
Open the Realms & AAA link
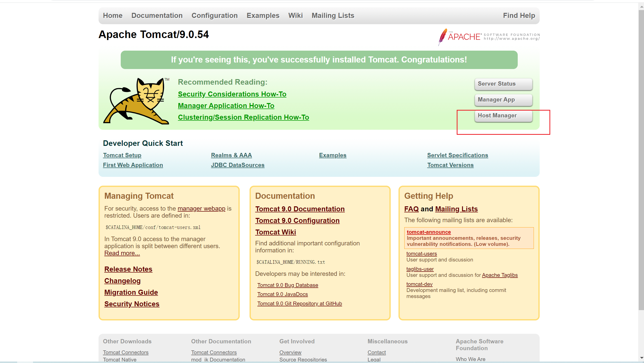click(231, 155)
